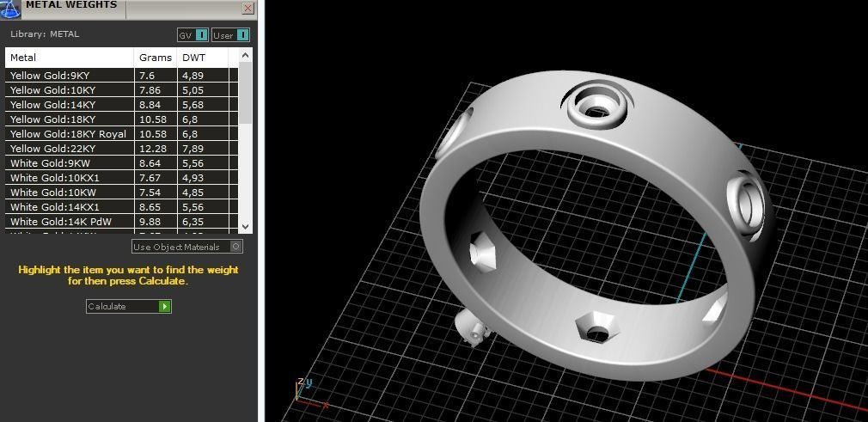Select the Yellow Gold:10KY row
This screenshot has height=422, width=868.
tap(122, 89)
